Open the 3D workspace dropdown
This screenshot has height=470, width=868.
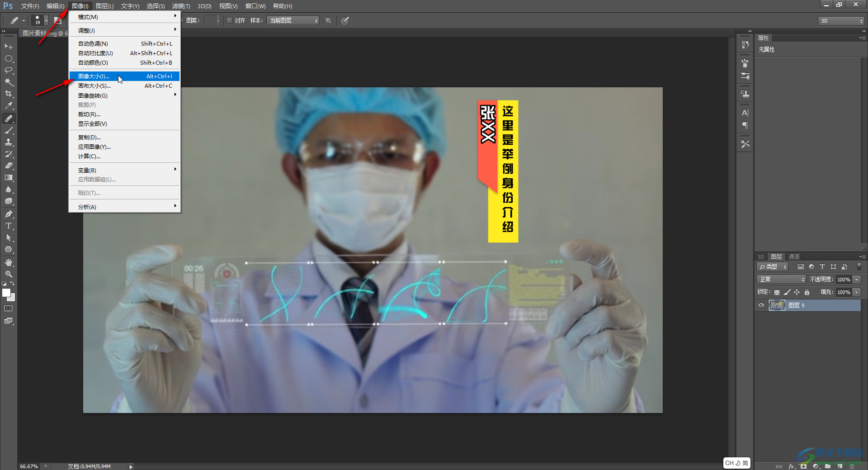tap(841, 21)
